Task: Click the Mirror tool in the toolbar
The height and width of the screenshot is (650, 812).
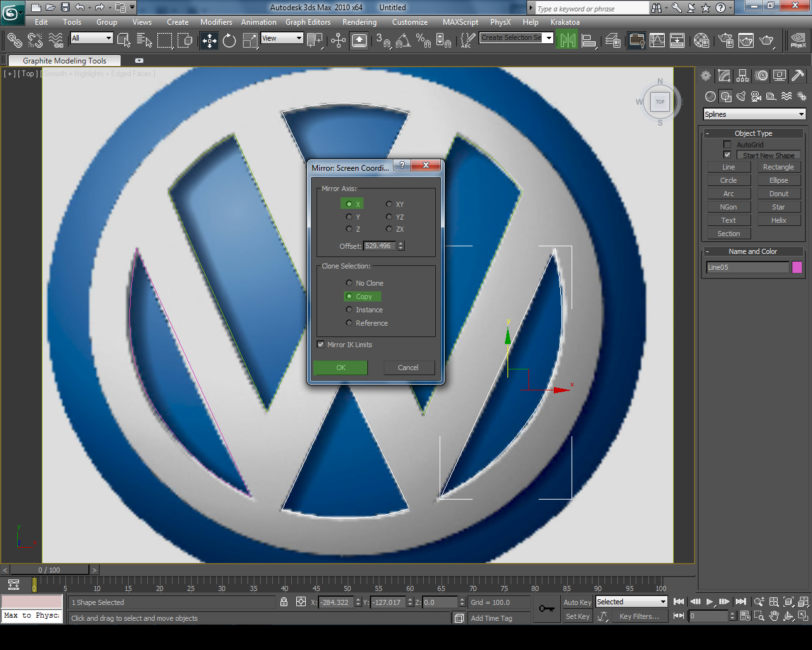Action: point(568,41)
